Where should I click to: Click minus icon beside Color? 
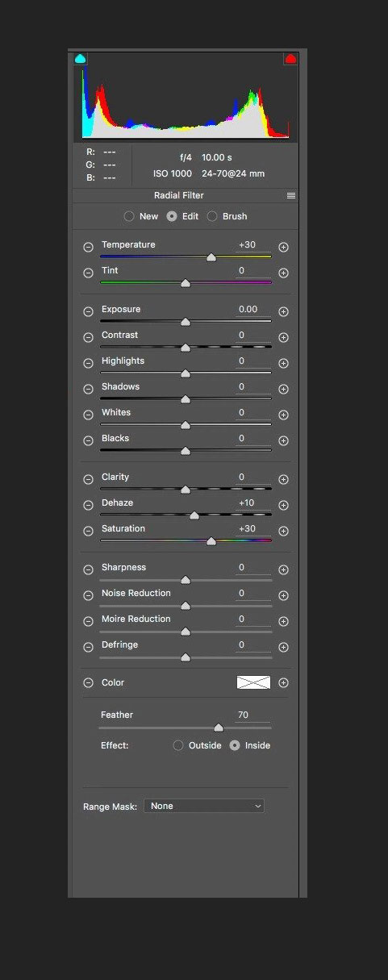pos(88,683)
